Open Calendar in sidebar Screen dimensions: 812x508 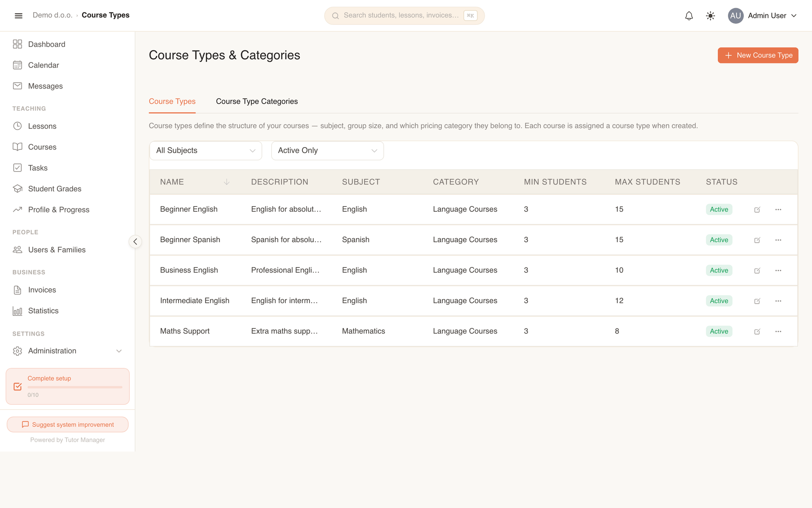tap(67, 65)
